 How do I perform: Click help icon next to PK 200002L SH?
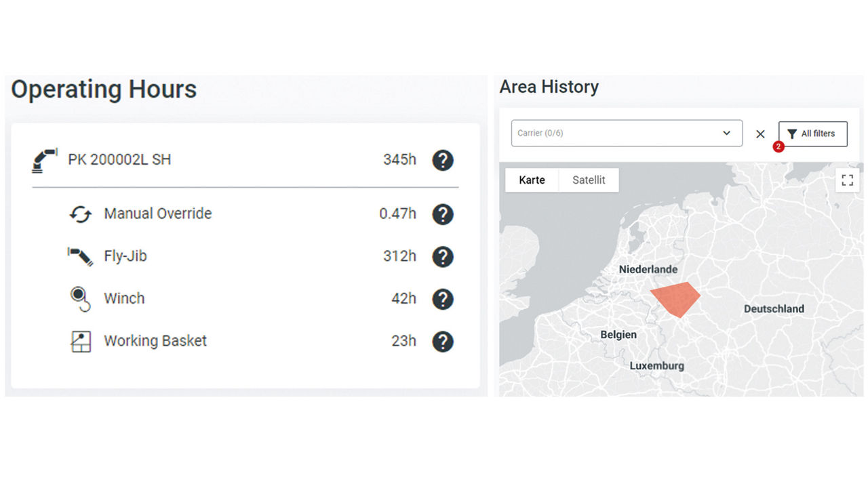443,161
